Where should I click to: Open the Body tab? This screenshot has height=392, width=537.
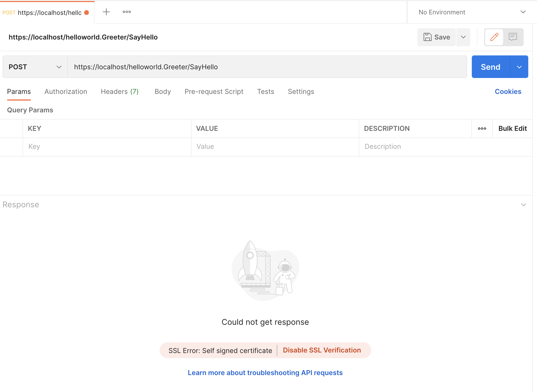tap(163, 92)
